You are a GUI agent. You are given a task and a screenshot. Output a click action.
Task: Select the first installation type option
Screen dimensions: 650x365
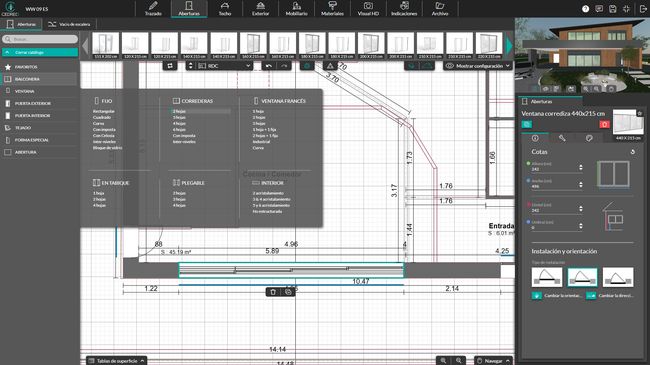click(547, 277)
